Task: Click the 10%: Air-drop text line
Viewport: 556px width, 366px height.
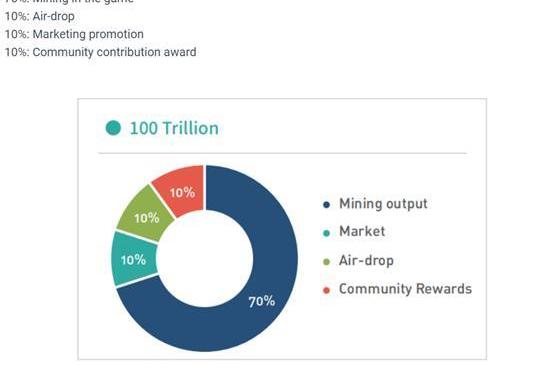Action: [x=40, y=16]
